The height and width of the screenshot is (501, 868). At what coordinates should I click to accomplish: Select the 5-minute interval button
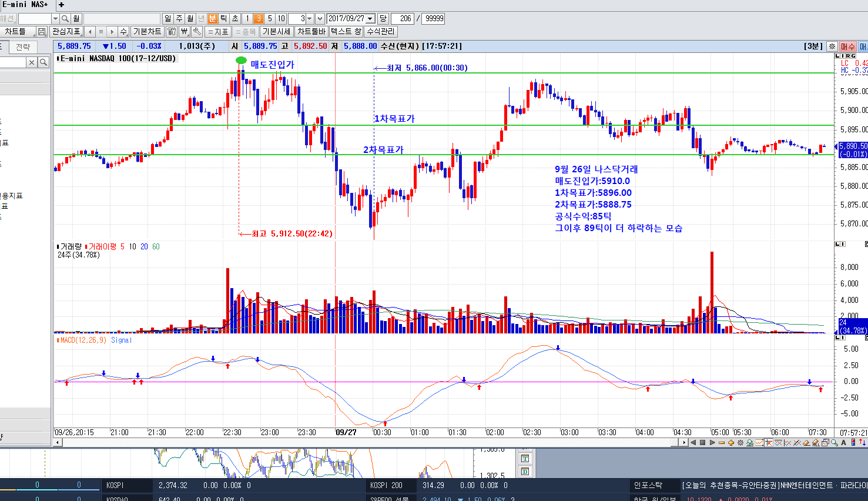pos(270,19)
